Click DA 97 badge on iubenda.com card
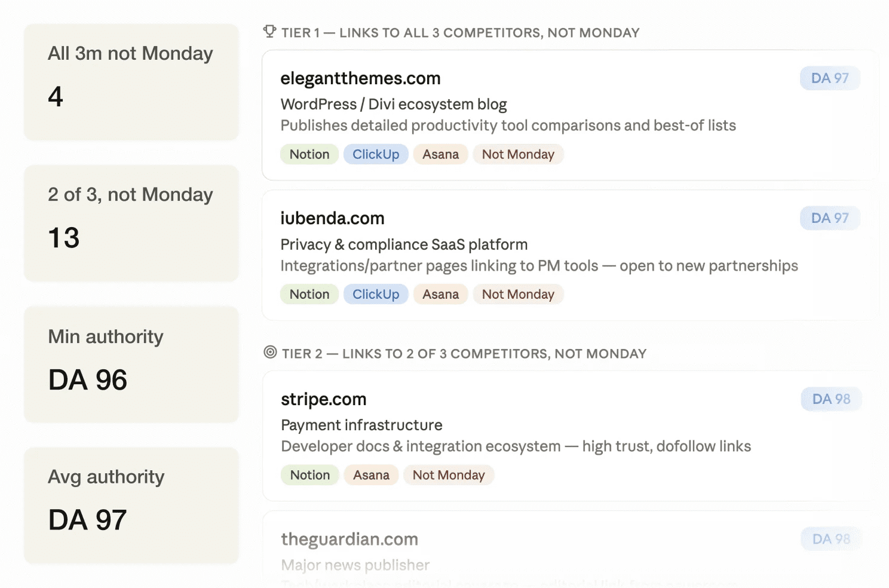The image size is (889, 588). 830,218
